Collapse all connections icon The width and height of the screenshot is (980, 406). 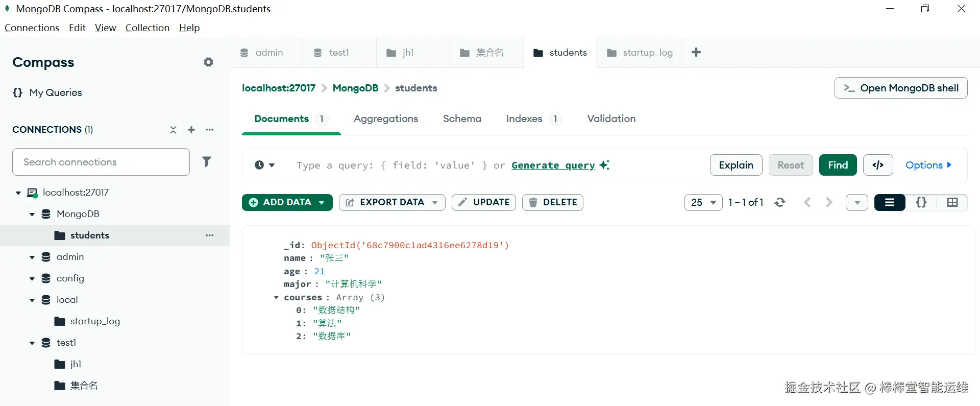(174, 130)
